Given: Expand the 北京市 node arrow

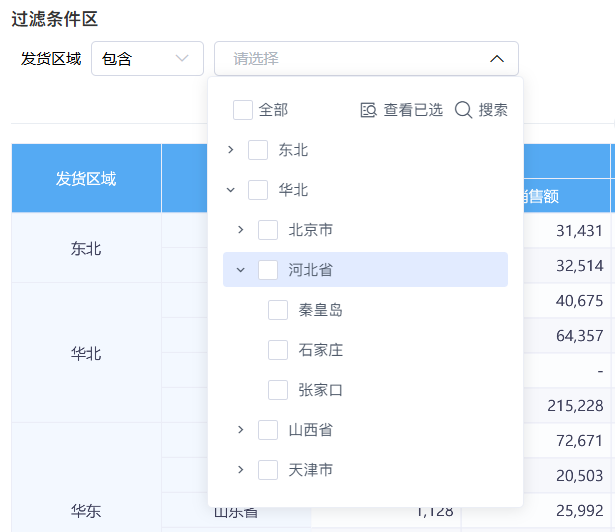Looking at the screenshot, I should (240, 230).
